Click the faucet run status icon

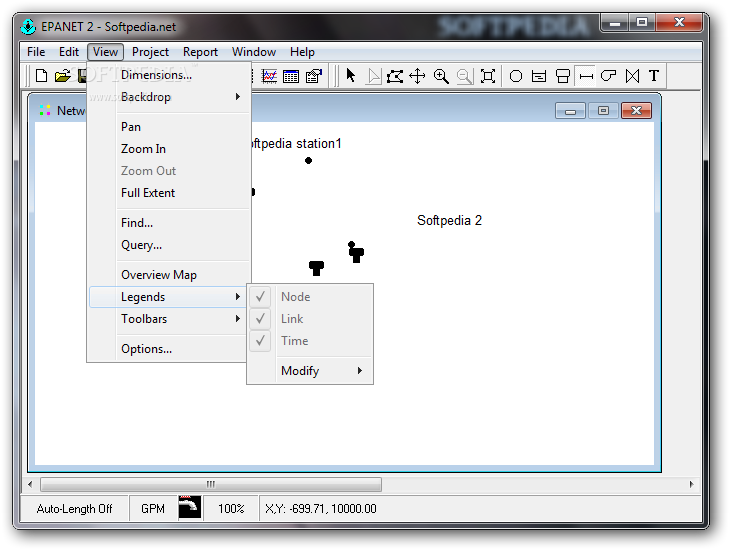pos(189,507)
